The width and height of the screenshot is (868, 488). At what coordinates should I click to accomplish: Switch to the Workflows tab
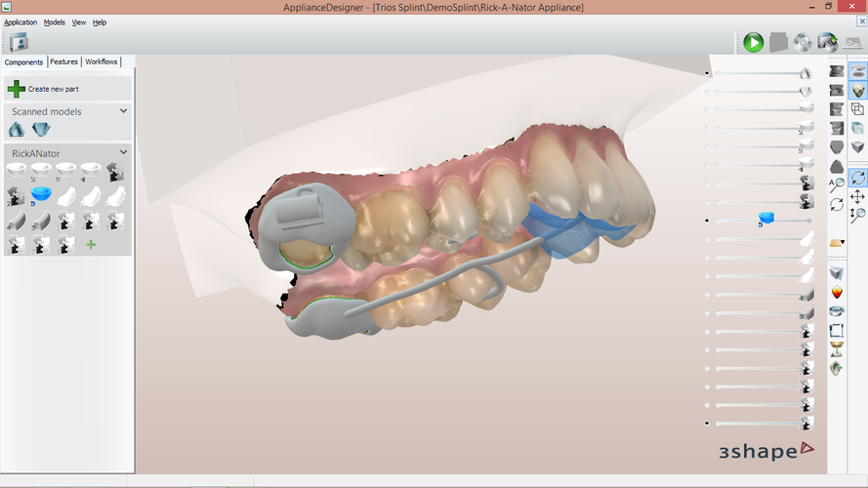coord(102,61)
